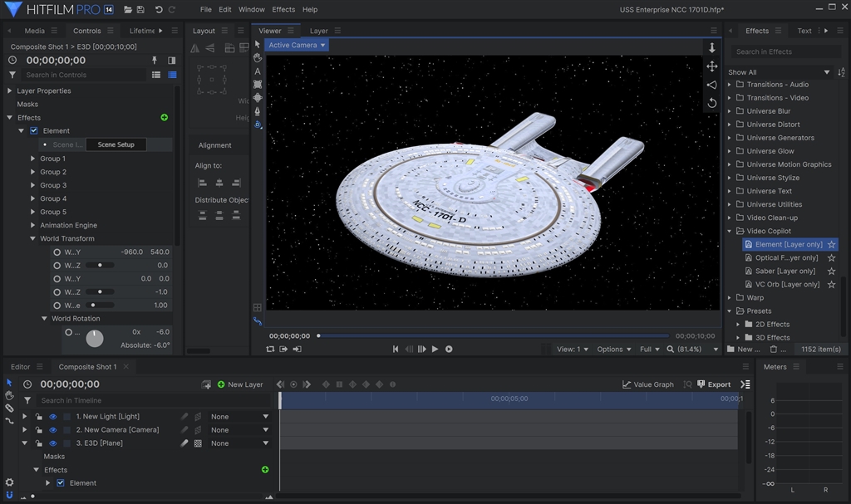Expand the Universe Blur effects folder
Image resolution: width=851 pixels, height=504 pixels.
click(730, 111)
